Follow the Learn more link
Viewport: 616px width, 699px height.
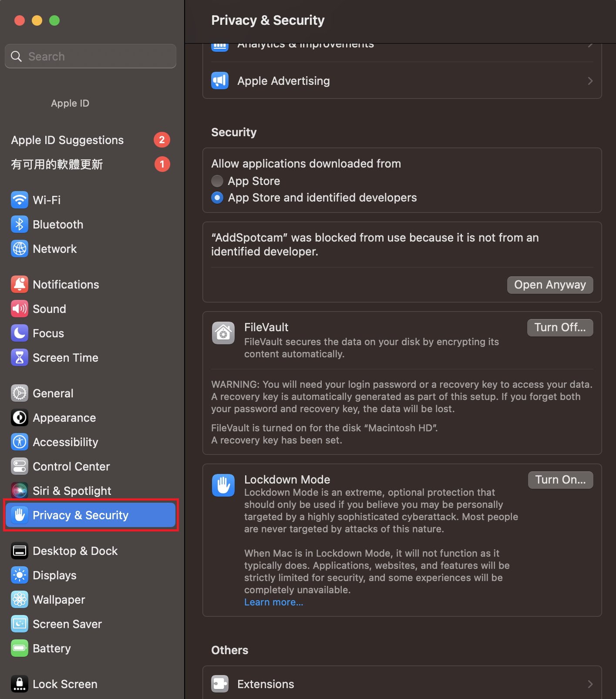(x=273, y=602)
